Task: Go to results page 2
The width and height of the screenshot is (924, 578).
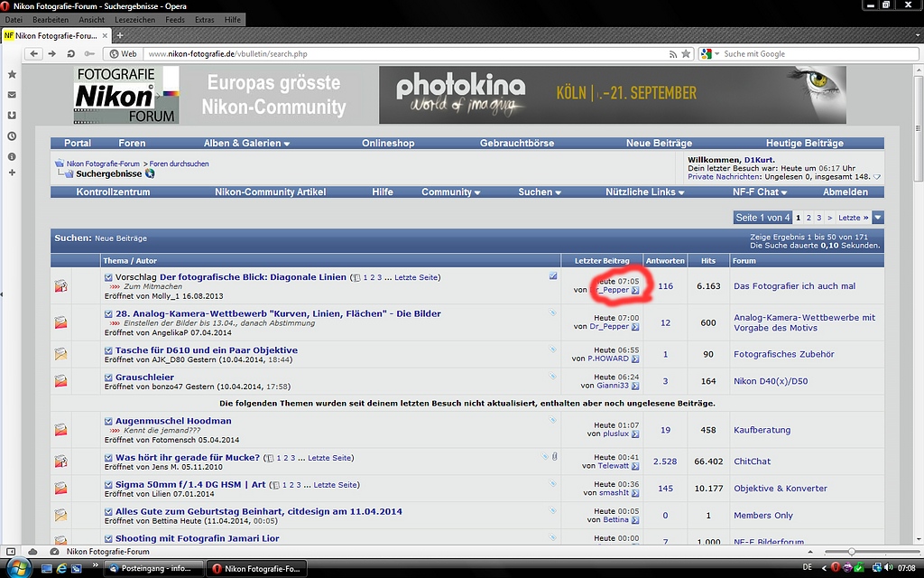Action: pyautogui.click(x=808, y=218)
